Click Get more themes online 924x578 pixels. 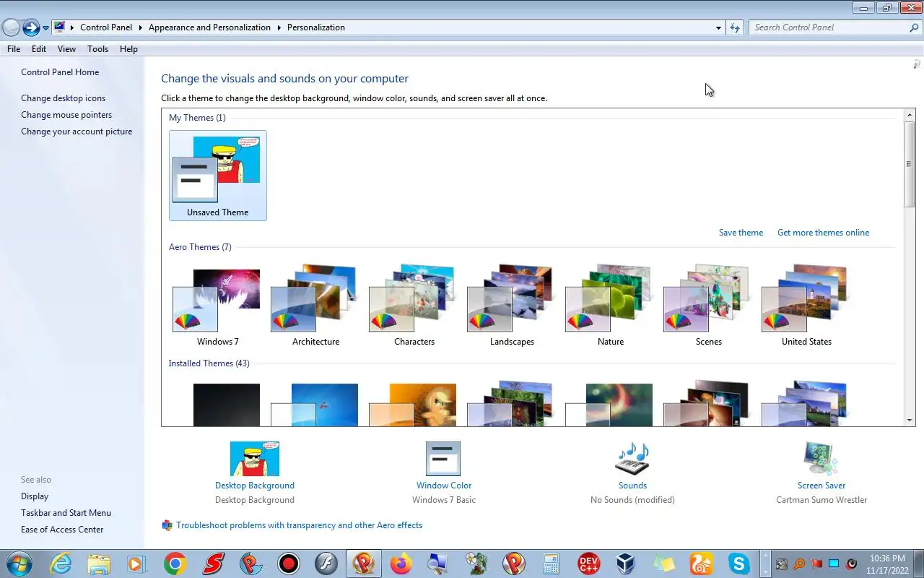[823, 233]
